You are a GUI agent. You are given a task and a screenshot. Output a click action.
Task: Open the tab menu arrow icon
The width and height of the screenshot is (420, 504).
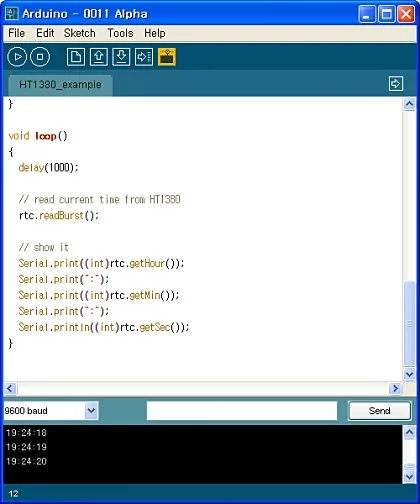click(396, 83)
